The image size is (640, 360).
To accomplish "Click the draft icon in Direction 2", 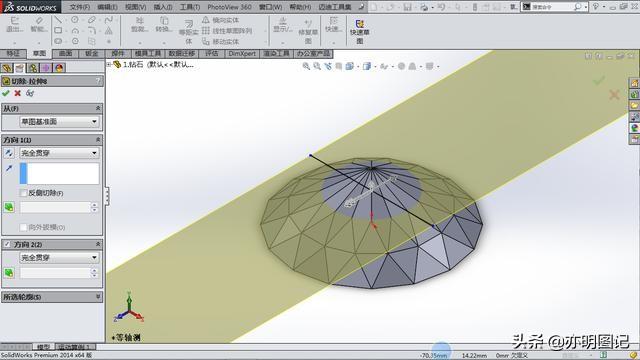I will [x=9, y=273].
